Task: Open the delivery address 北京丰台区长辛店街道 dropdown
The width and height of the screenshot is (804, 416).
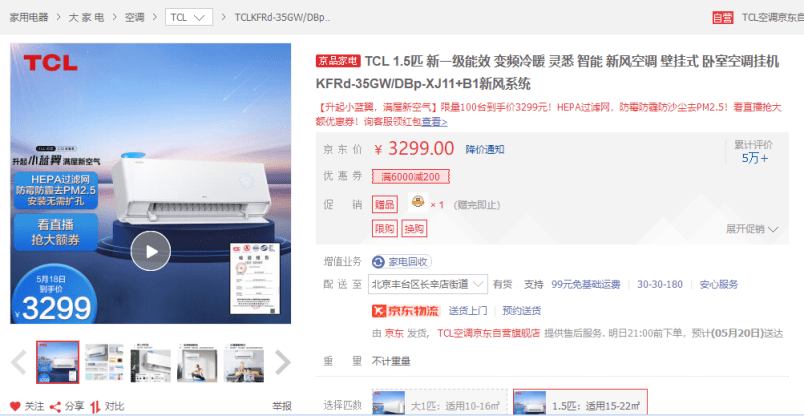Action: point(428,284)
